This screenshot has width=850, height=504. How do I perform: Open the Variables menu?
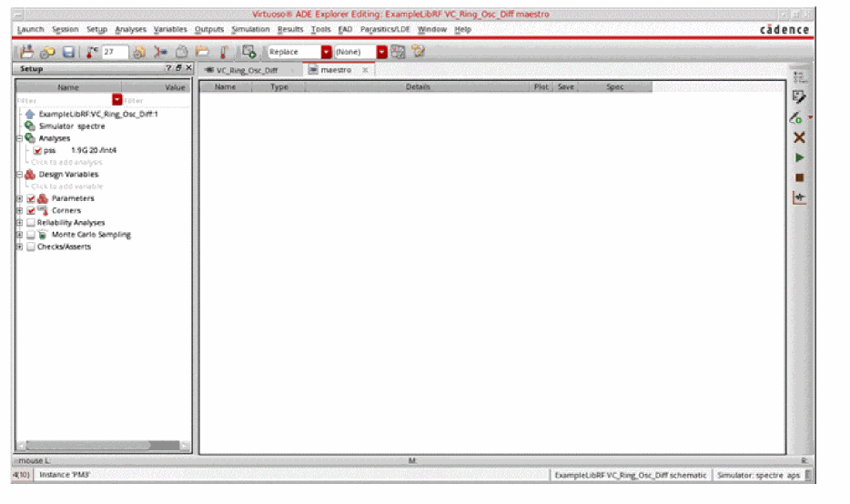tap(170, 29)
